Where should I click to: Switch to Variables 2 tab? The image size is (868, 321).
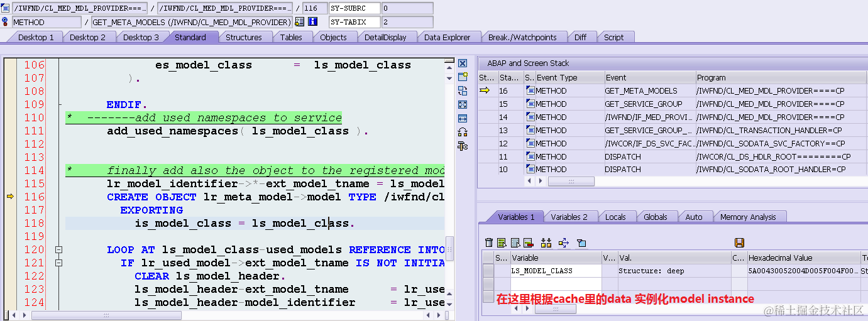(569, 217)
